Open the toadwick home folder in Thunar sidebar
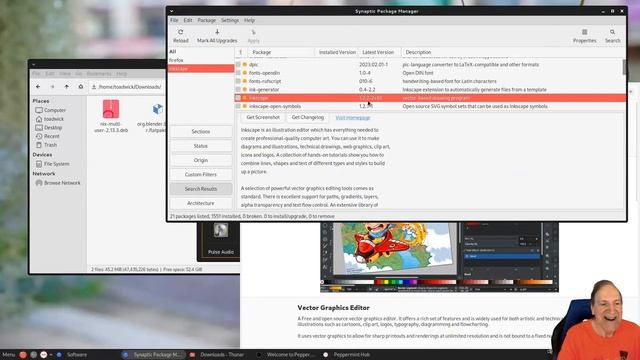640x360 pixels. (50, 119)
